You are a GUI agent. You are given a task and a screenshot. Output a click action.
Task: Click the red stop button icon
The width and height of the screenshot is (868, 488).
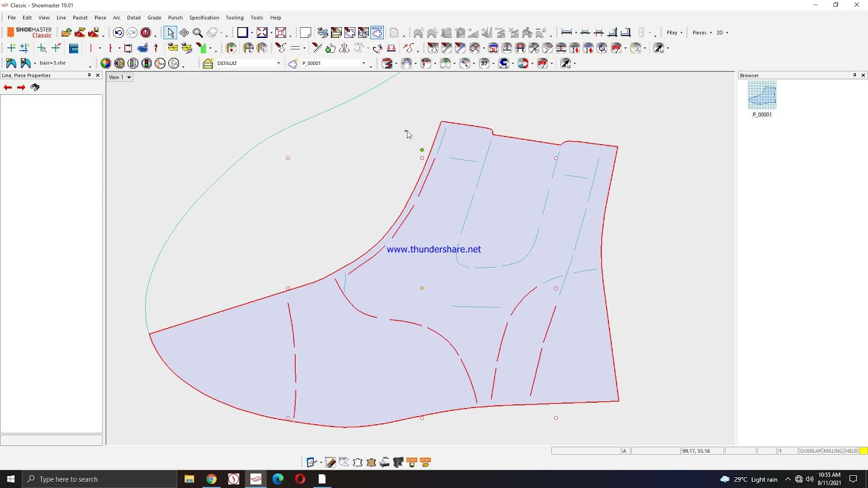pos(146,33)
